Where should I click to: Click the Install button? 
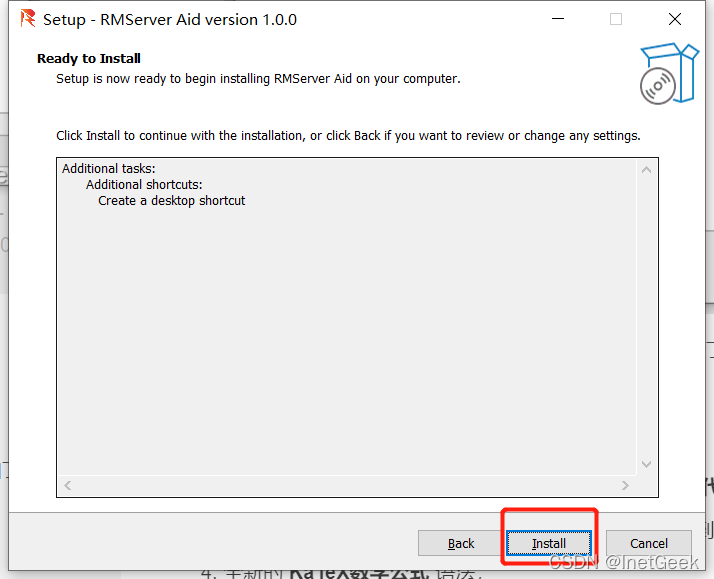point(549,543)
